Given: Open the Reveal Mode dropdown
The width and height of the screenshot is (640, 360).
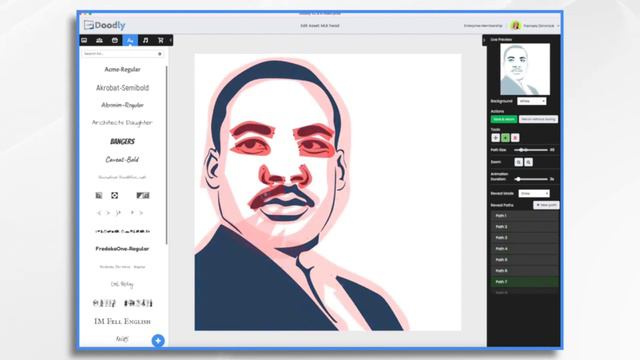Looking at the screenshot, I should pyautogui.click(x=534, y=193).
